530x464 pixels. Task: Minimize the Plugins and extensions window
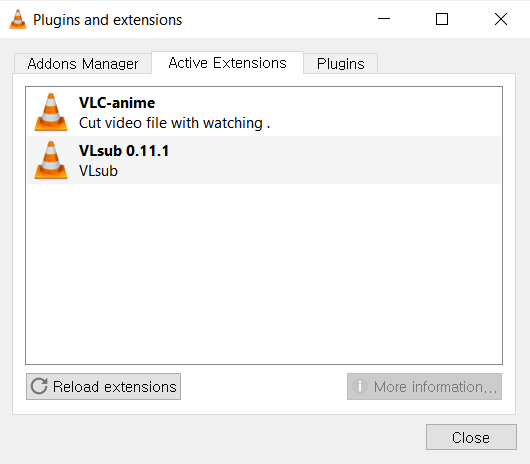pyautogui.click(x=384, y=19)
